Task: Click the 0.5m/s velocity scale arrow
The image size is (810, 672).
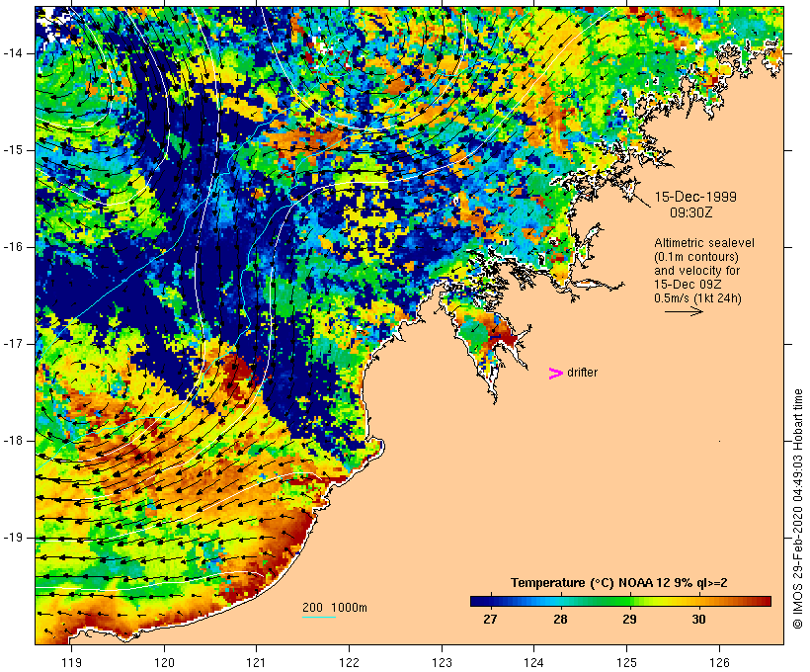Action: pos(684,311)
